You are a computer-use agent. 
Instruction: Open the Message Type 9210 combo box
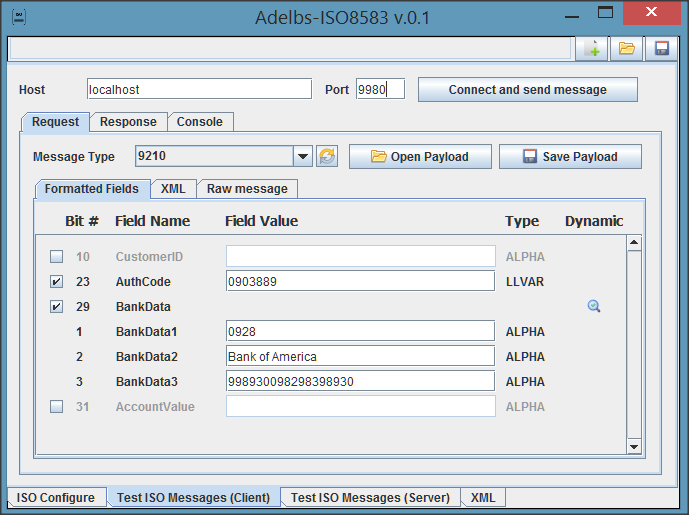pos(213,156)
